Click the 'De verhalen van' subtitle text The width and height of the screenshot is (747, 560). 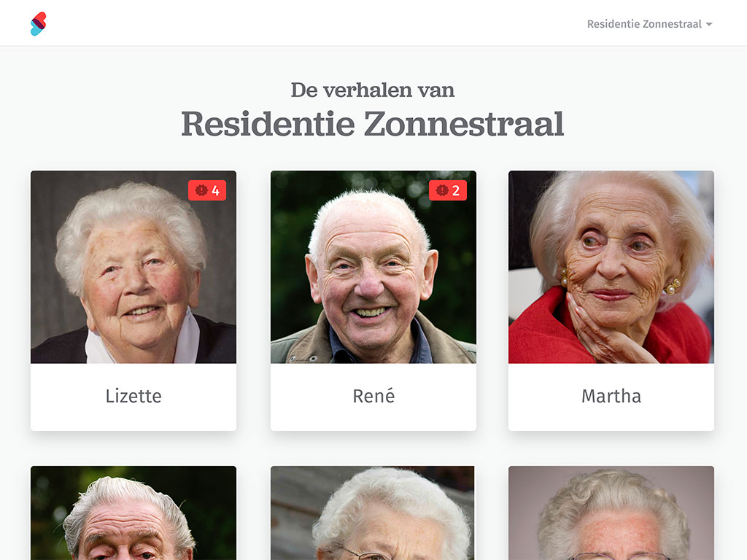pyautogui.click(x=373, y=90)
